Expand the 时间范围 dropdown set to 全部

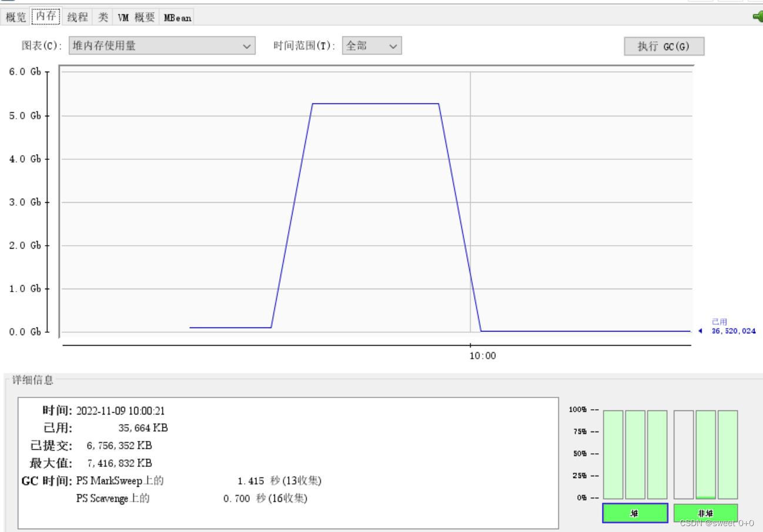372,45
